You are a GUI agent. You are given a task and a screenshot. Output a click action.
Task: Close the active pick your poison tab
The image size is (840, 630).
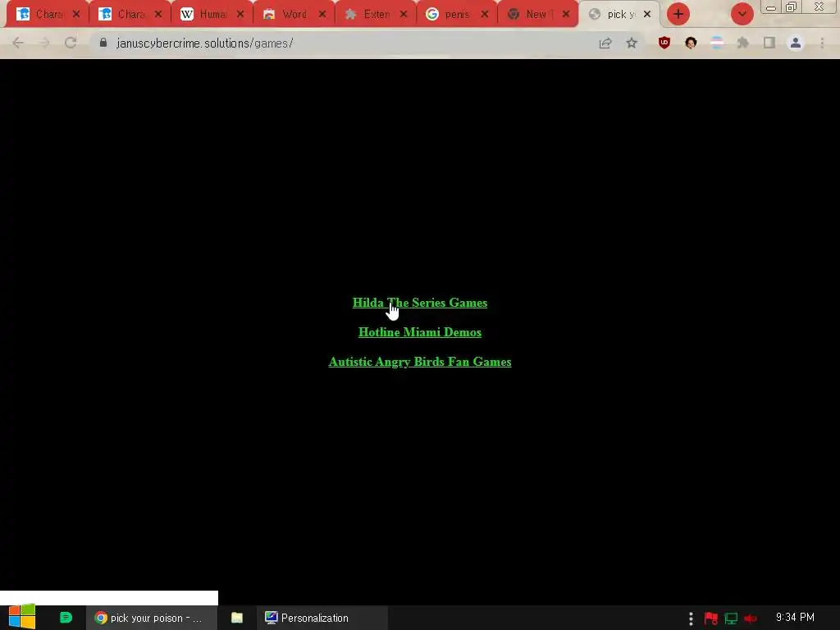[647, 15]
